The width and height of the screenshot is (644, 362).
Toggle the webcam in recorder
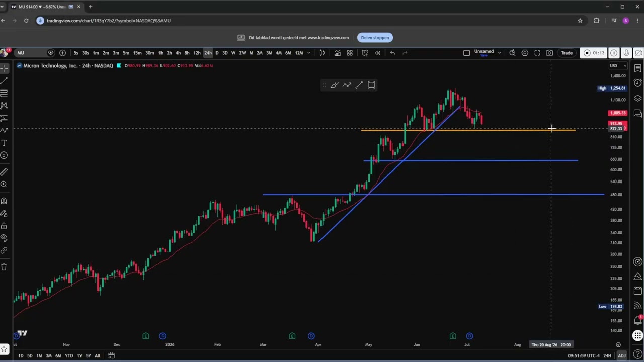pyautogui.click(x=638, y=53)
